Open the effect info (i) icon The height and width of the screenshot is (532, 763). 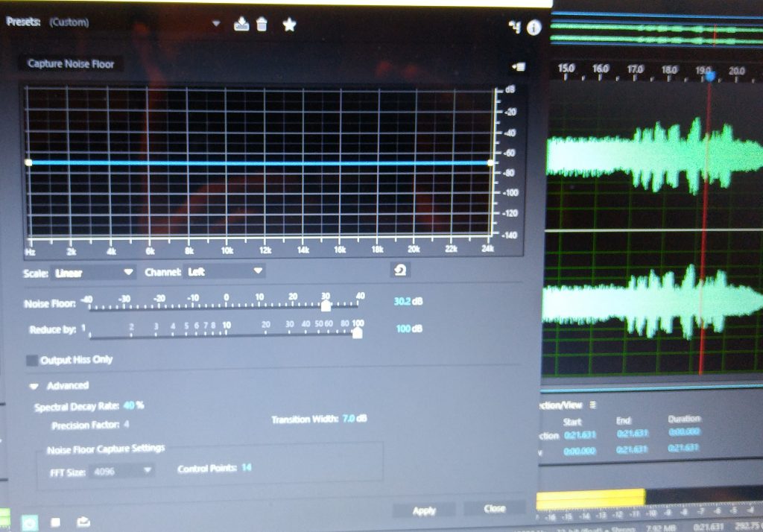click(x=534, y=28)
